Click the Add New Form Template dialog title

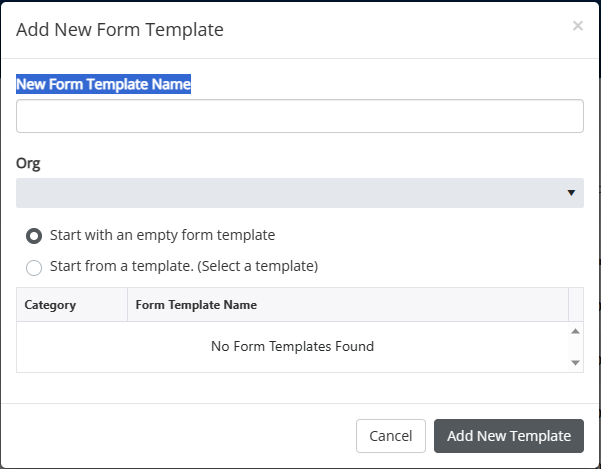[120, 30]
